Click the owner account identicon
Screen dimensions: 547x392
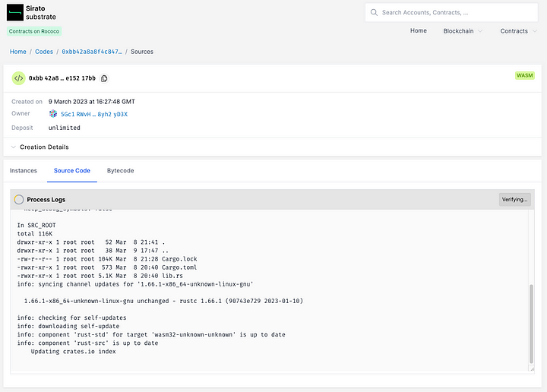[53, 114]
